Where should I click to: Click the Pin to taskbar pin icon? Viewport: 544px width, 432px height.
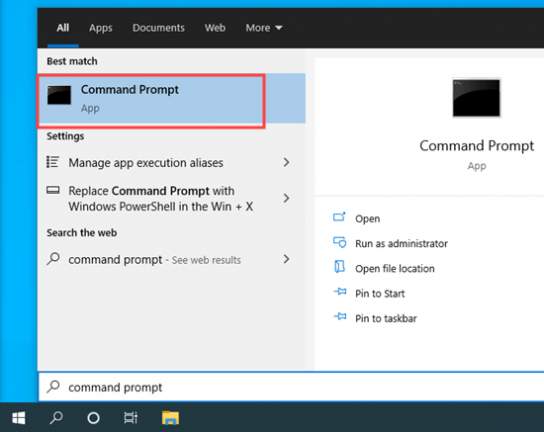tap(340, 316)
